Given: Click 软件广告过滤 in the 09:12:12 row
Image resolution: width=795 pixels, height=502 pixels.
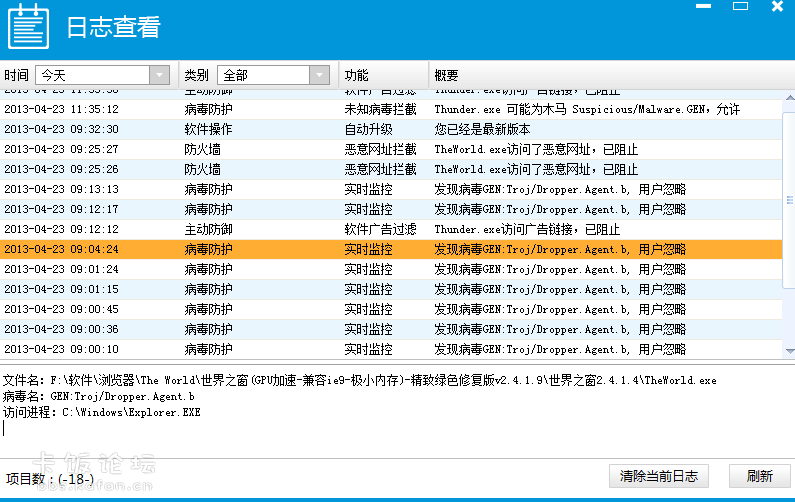Looking at the screenshot, I should 380,229.
